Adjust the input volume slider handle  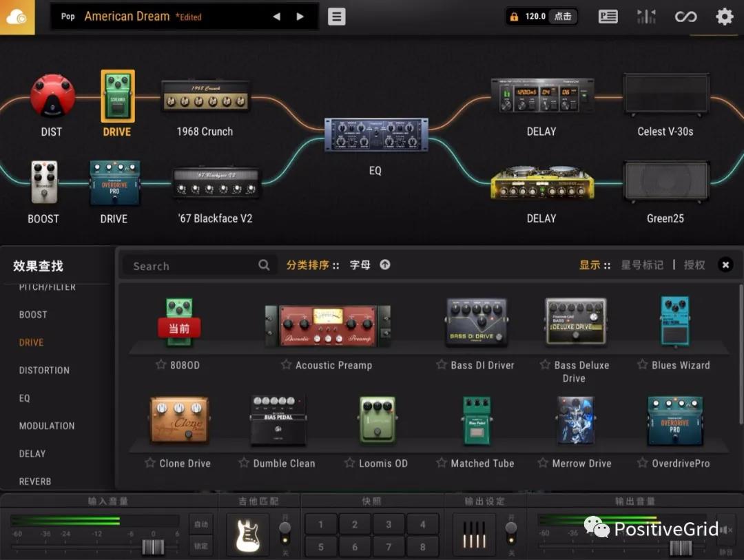153,547
